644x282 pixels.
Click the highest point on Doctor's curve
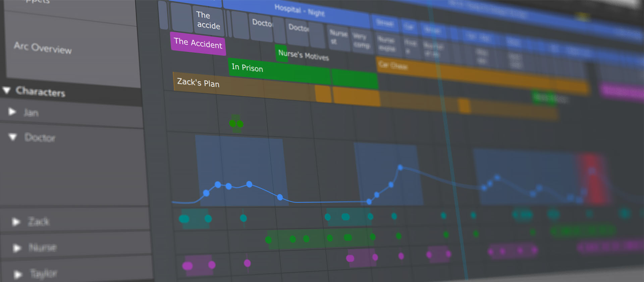pos(400,167)
